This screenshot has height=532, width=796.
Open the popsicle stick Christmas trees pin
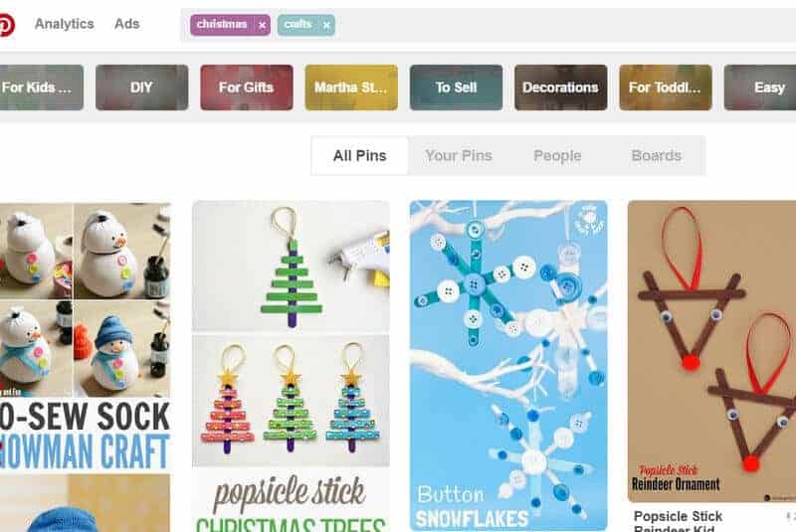click(291, 366)
